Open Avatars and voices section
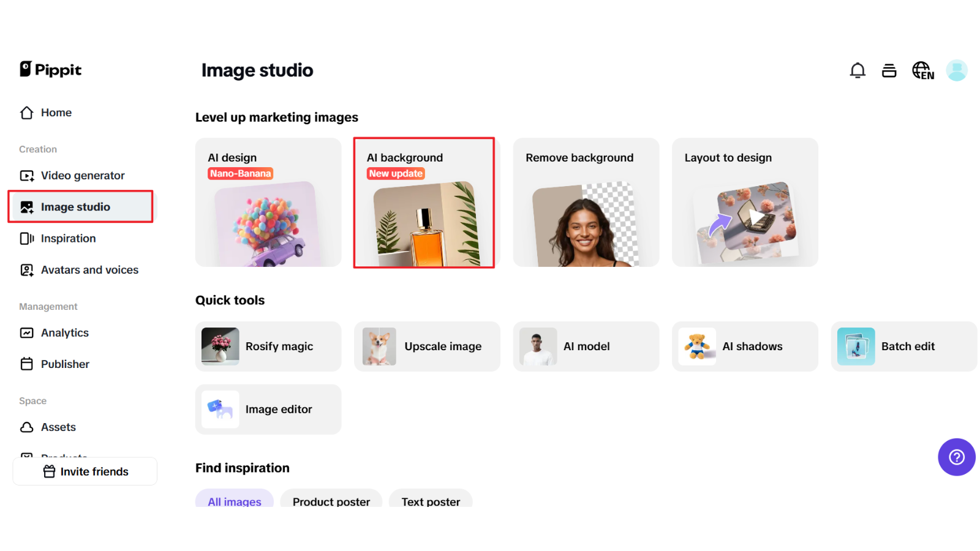The height and width of the screenshot is (551, 980). (x=89, y=270)
